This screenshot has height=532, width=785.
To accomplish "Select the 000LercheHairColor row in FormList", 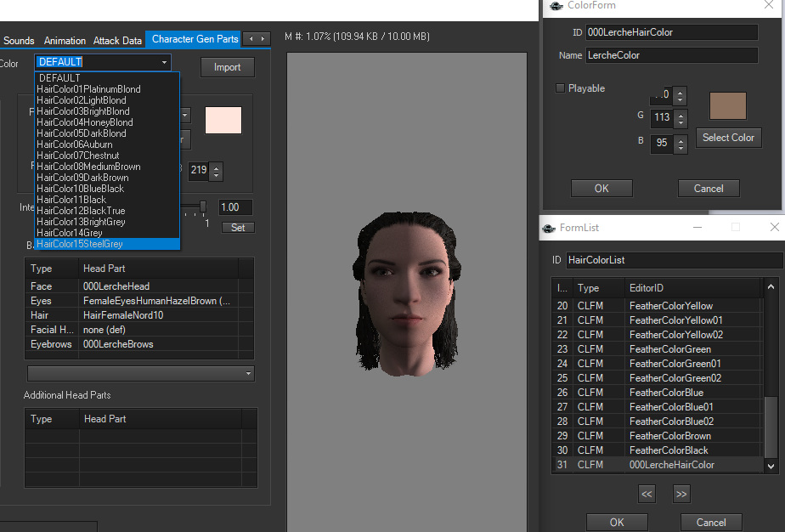I will tap(671, 465).
